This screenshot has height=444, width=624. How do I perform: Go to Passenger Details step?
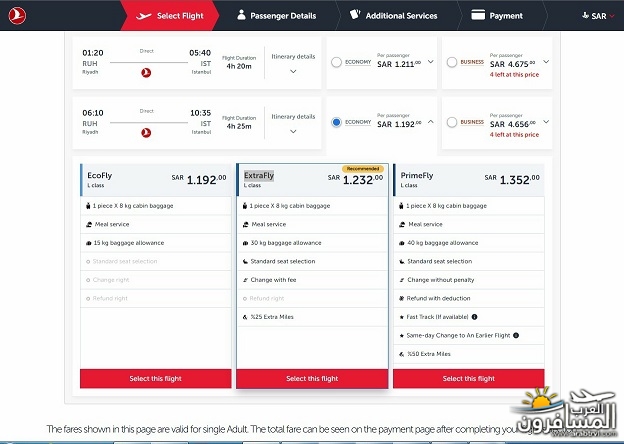pos(277,16)
